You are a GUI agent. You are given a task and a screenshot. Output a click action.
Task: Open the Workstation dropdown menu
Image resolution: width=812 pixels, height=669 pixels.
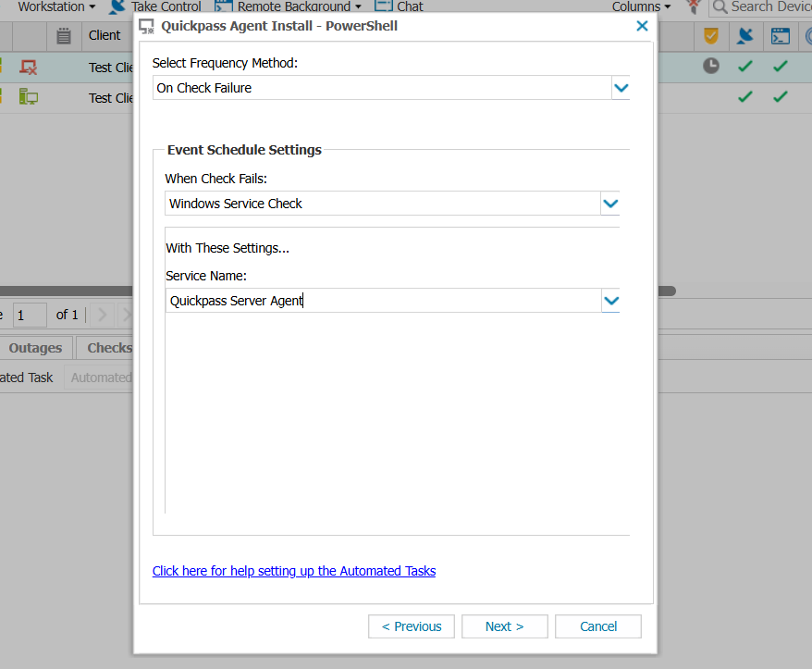[55, 6]
